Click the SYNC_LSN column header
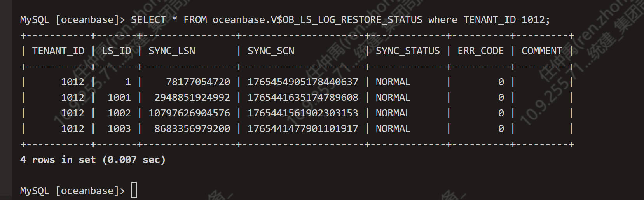The height and width of the screenshot is (200, 644). click(172, 51)
